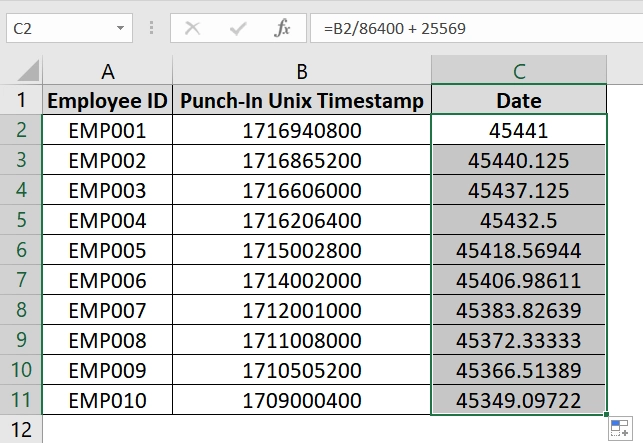The width and height of the screenshot is (643, 443).
Task: Click the Select All corner triangle
Action: [x=28, y=71]
